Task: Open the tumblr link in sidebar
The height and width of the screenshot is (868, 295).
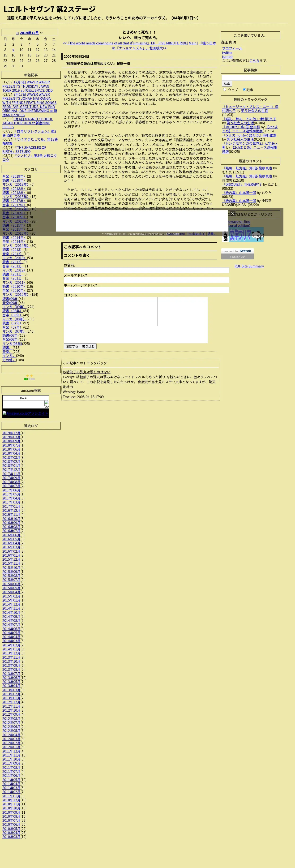Action: [x=227, y=57]
